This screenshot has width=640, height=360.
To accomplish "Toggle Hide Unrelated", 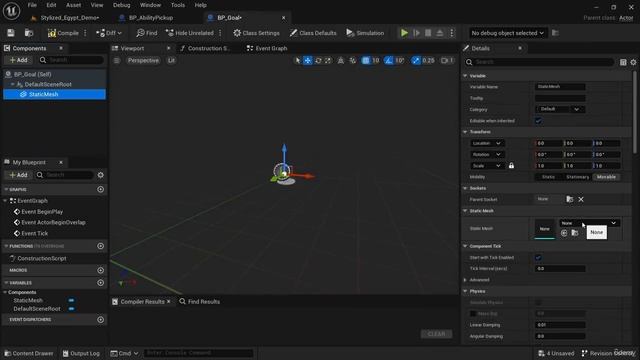I will point(190,33).
